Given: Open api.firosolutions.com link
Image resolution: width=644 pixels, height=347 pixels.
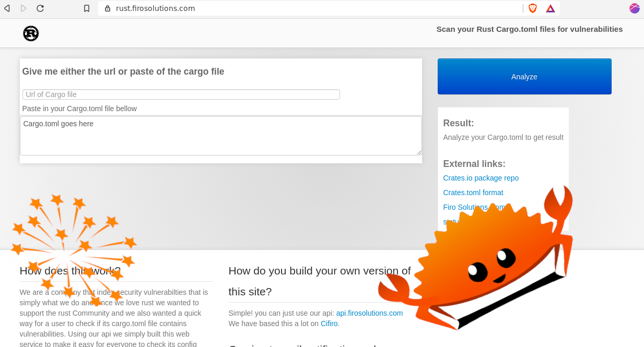Looking at the screenshot, I should 369,313.
